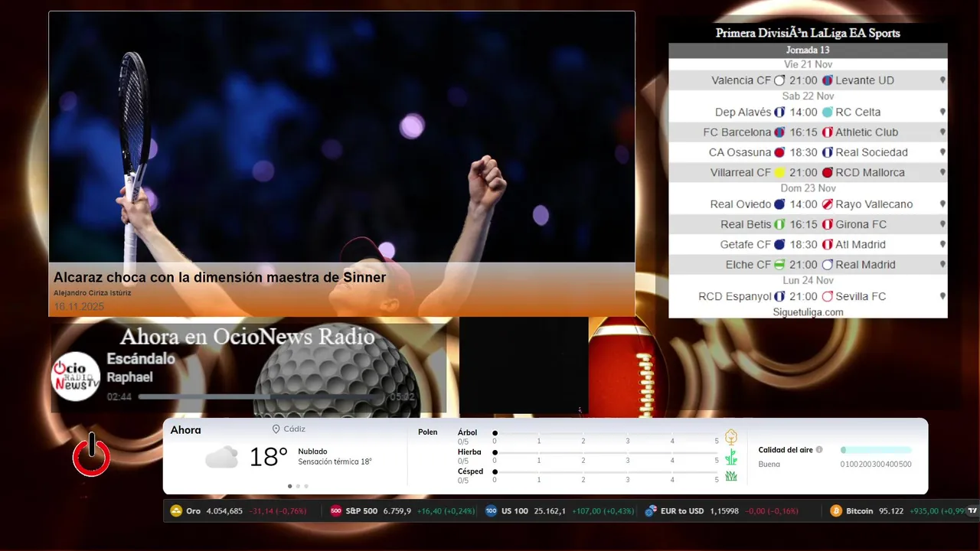
Task: Click the Oro price 4.054,685
Action: (224, 511)
